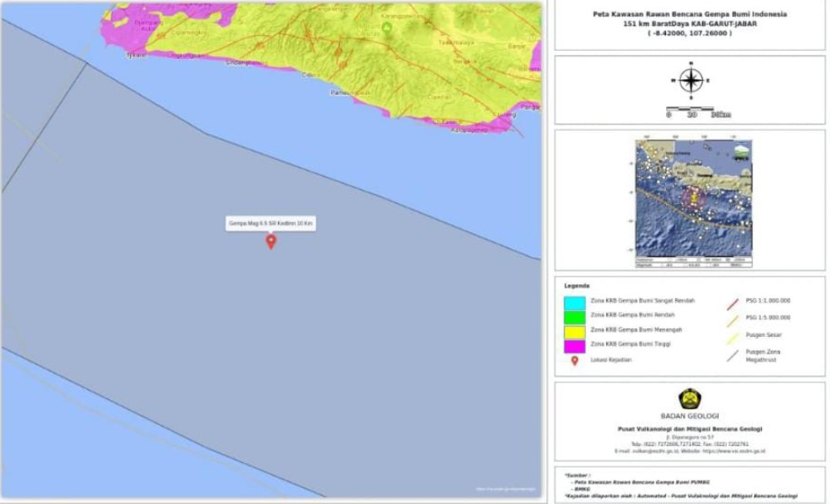
Task: Select the yellow Menengah legend swatch
Action: pos(574,332)
